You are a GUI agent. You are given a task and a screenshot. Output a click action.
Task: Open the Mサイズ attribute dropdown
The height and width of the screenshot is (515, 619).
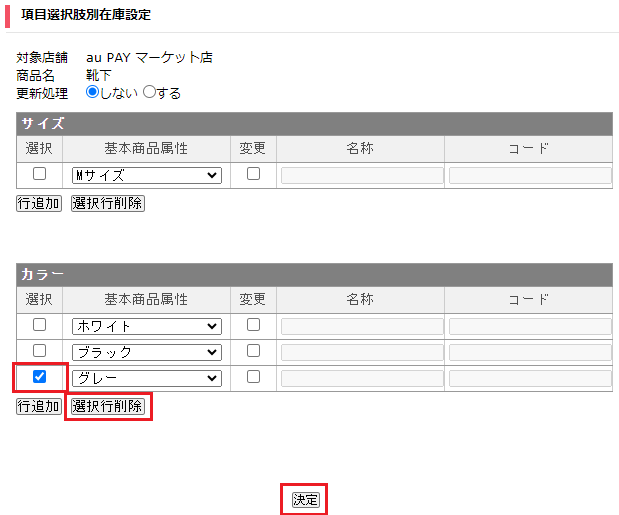[x=147, y=175]
